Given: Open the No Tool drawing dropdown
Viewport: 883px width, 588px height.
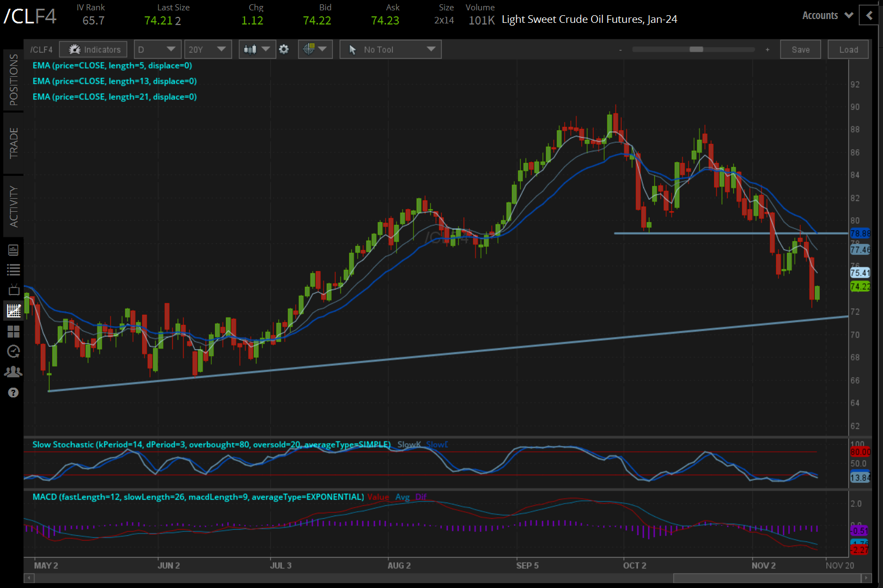Looking at the screenshot, I should (391, 50).
